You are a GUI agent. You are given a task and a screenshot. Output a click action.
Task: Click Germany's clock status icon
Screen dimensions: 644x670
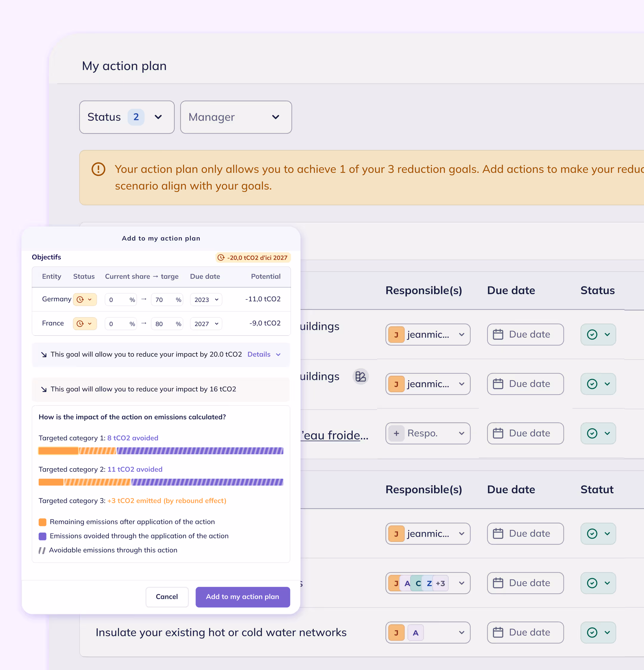pos(80,300)
